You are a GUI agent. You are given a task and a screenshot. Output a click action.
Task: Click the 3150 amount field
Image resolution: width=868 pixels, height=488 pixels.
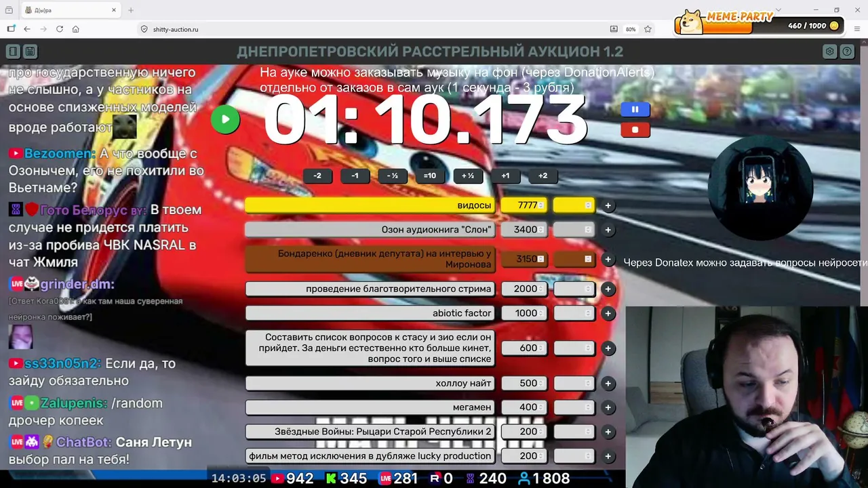coord(524,259)
